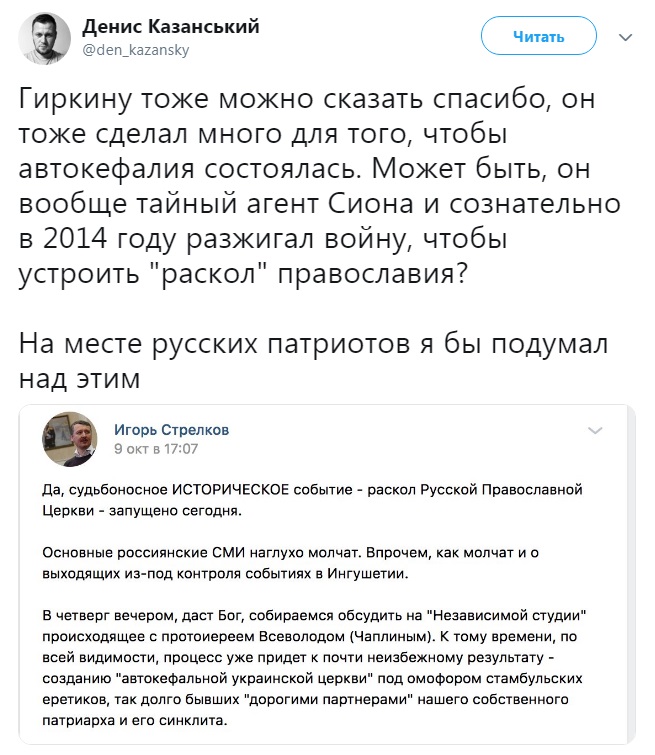
Task: Expand the tweet options chevron beside Читать
Action: 625,38
